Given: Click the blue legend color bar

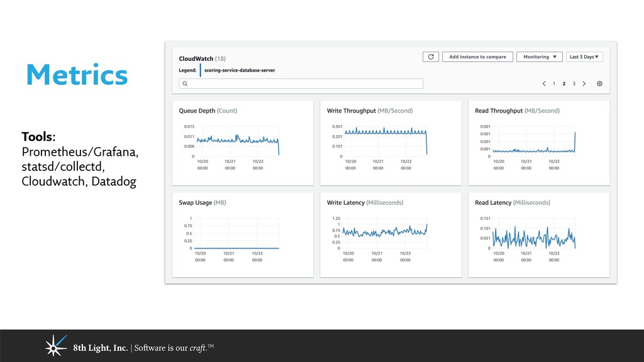Looking at the screenshot, I should click(201, 70).
